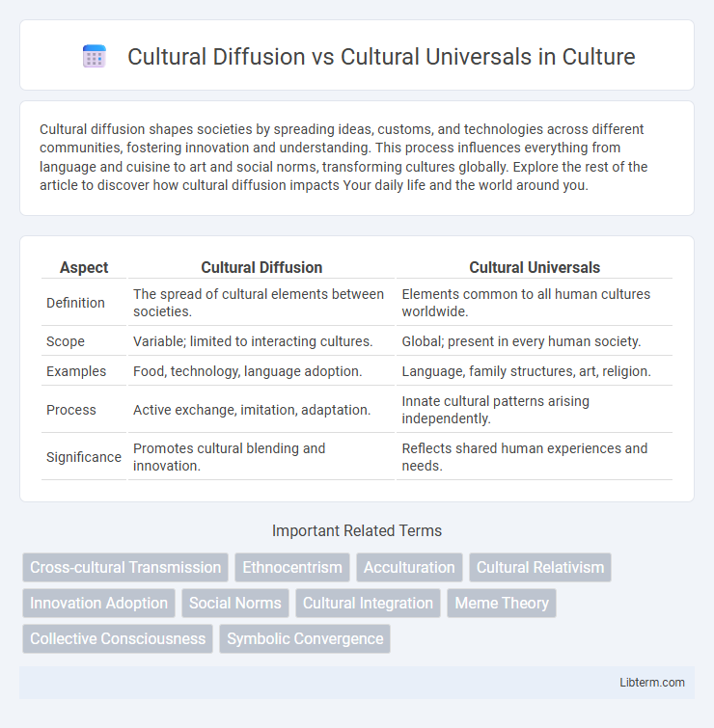Screen dimensions: 714x728
Task: Click the cell 'Food, technology, language adoption.'
Action: coord(261,371)
